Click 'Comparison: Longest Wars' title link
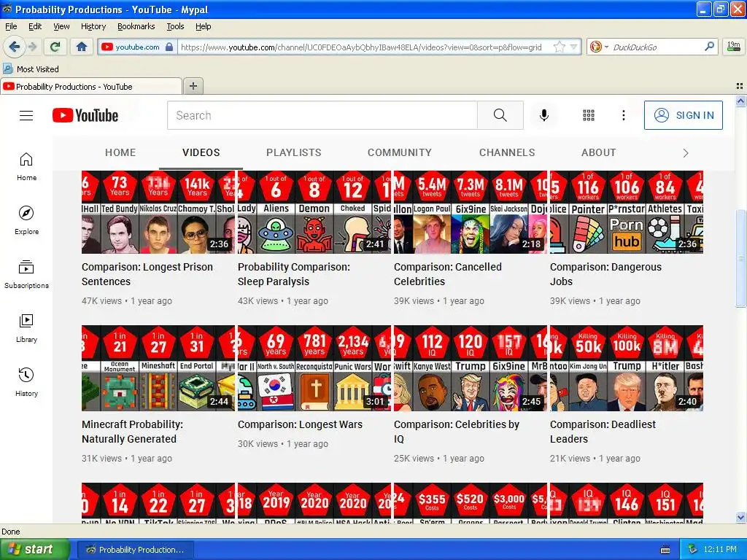Viewport: 747px width, 560px height. tap(300, 424)
